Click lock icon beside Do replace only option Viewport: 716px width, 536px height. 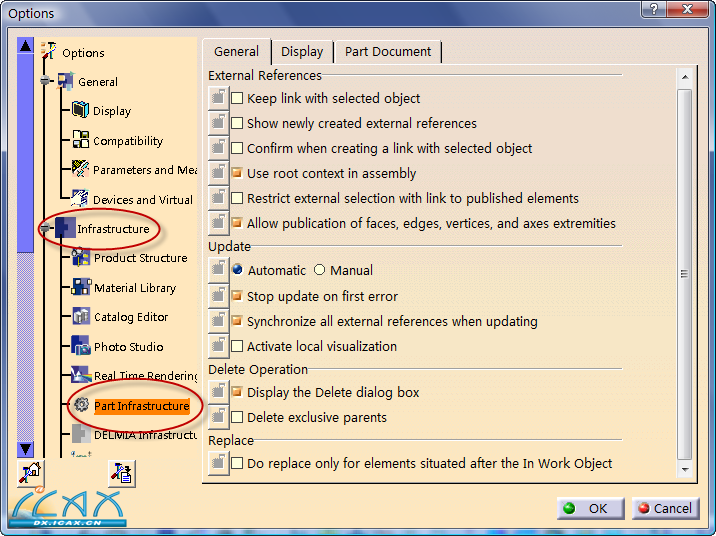click(218, 463)
